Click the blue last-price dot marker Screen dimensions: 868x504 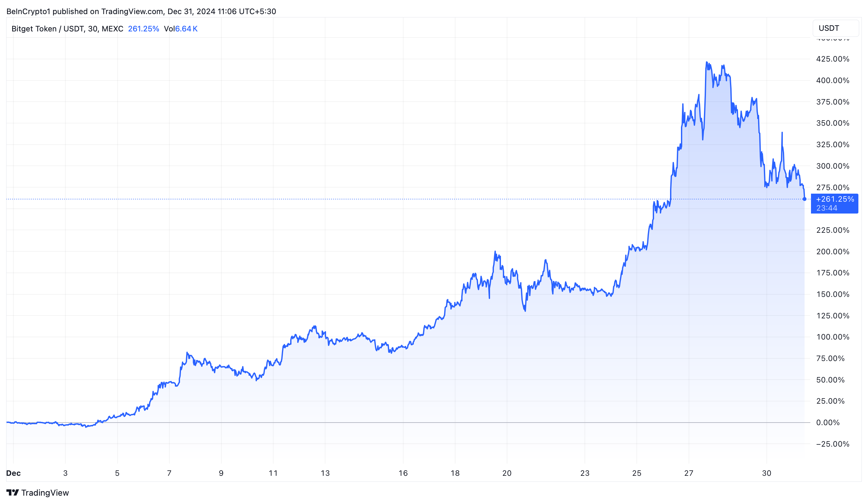[805, 199]
